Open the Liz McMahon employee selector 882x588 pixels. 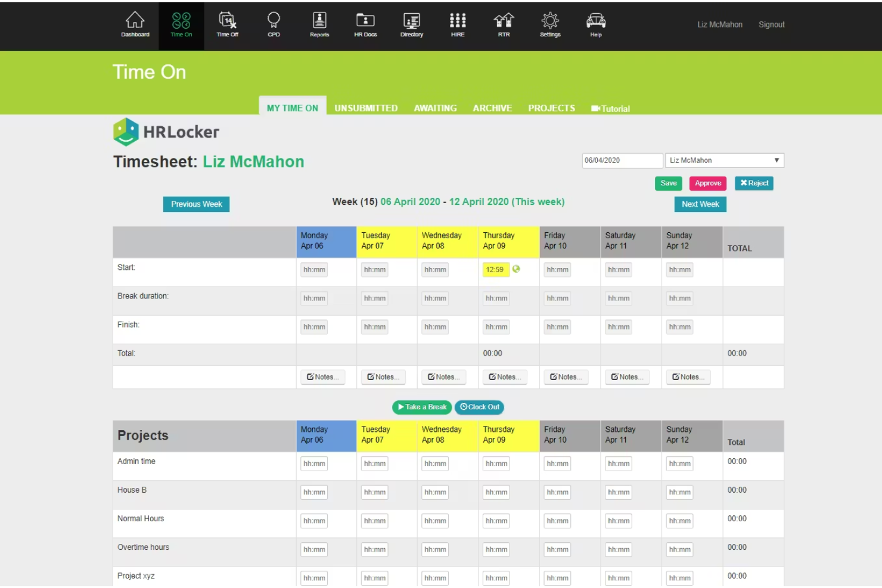(723, 160)
